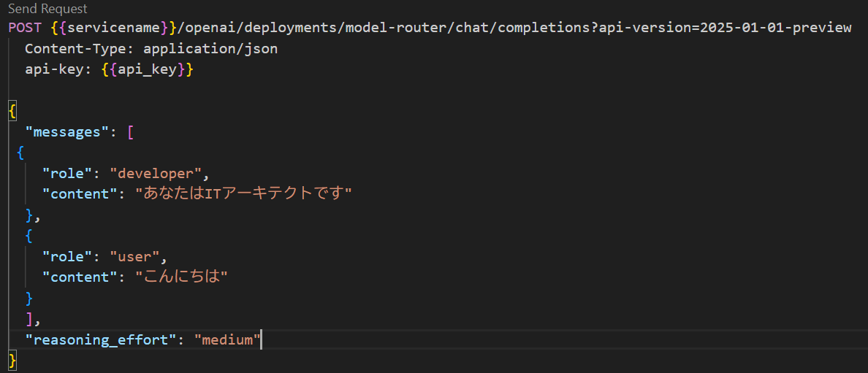Click the "こんにちは" content string
Viewport: 868px width, 373px height.
(x=182, y=277)
